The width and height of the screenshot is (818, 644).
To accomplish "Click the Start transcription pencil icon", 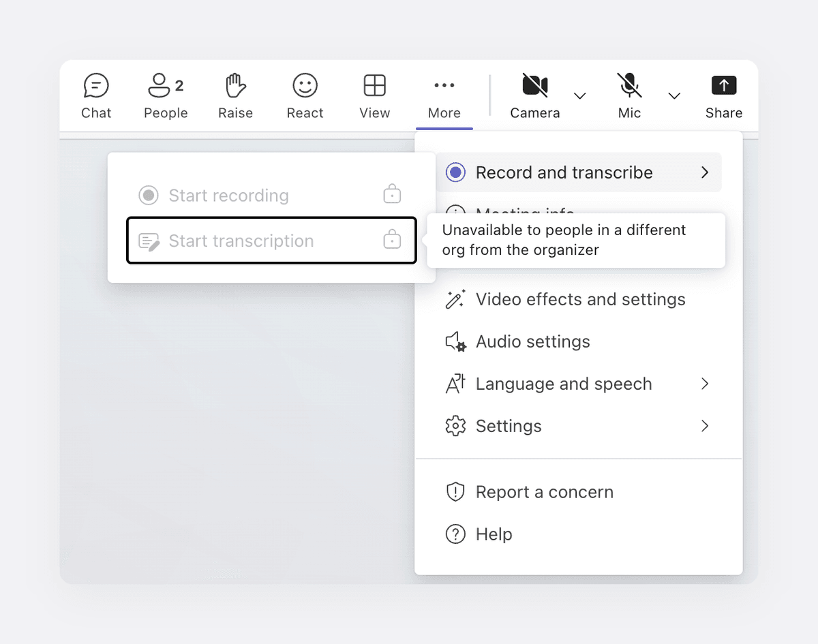I will pyautogui.click(x=149, y=241).
